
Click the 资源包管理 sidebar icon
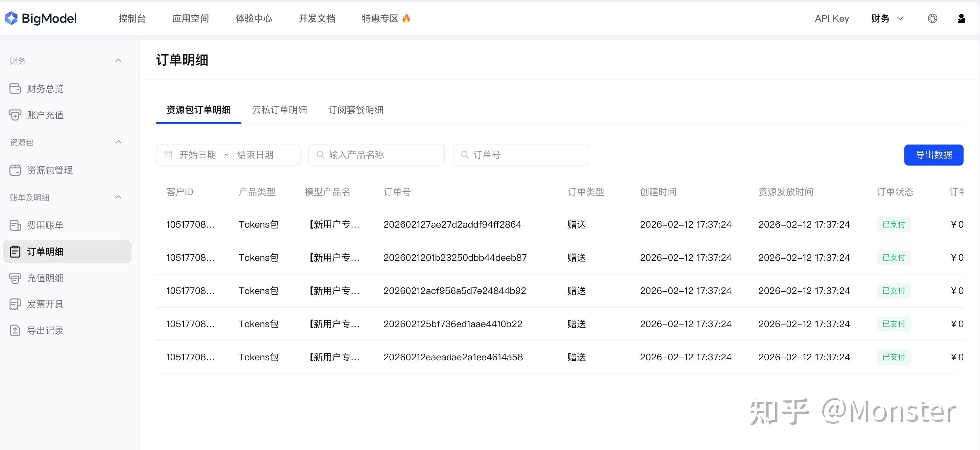coord(15,170)
